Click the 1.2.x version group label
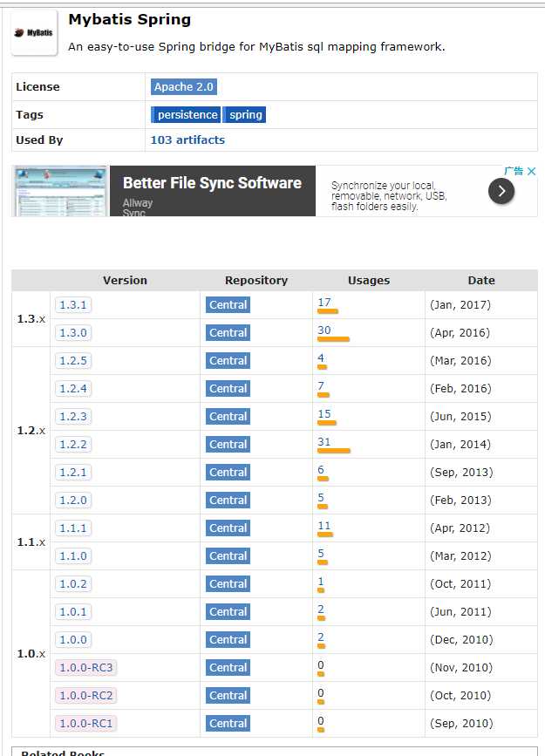 click(x=31, y=431)
